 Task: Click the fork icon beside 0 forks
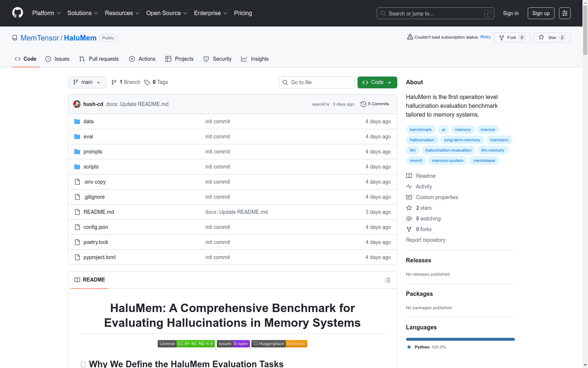point(409,229)
